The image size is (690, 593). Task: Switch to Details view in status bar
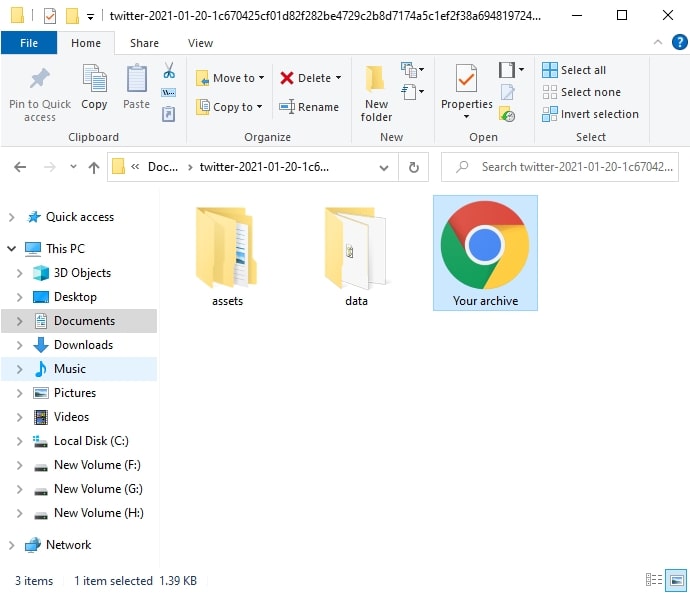pyautogui.click(x=654, y=580)
